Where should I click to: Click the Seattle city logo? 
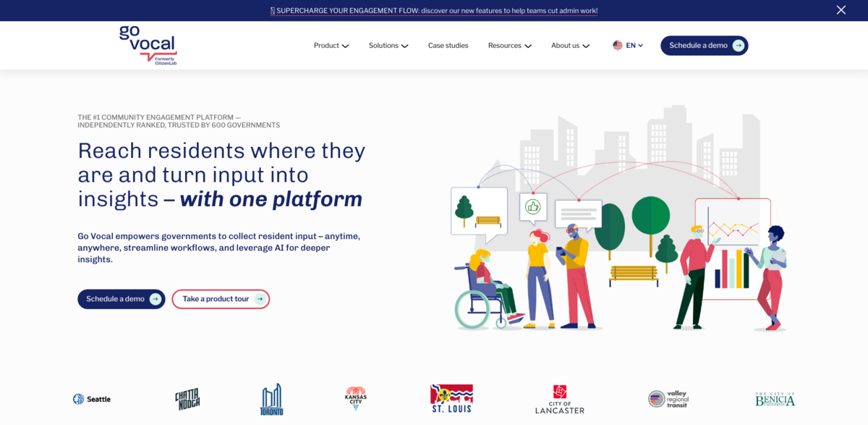pyautogui.click(x=91, y=399)
